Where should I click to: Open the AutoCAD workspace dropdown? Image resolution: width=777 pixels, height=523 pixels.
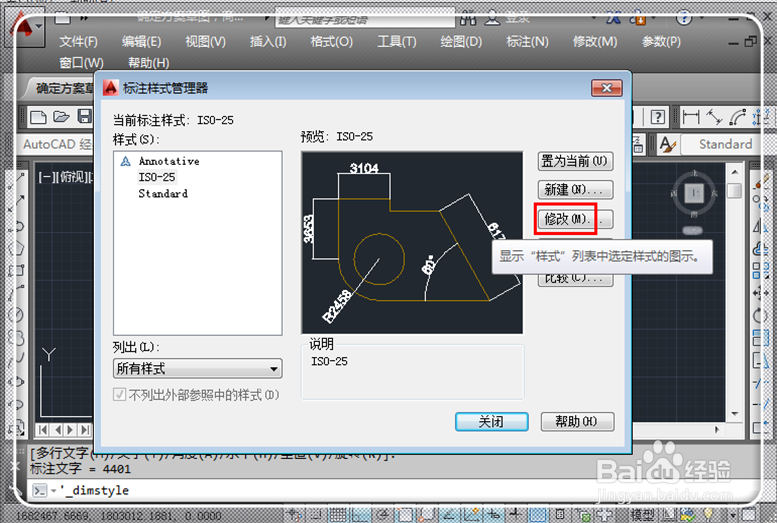point(57,144)
